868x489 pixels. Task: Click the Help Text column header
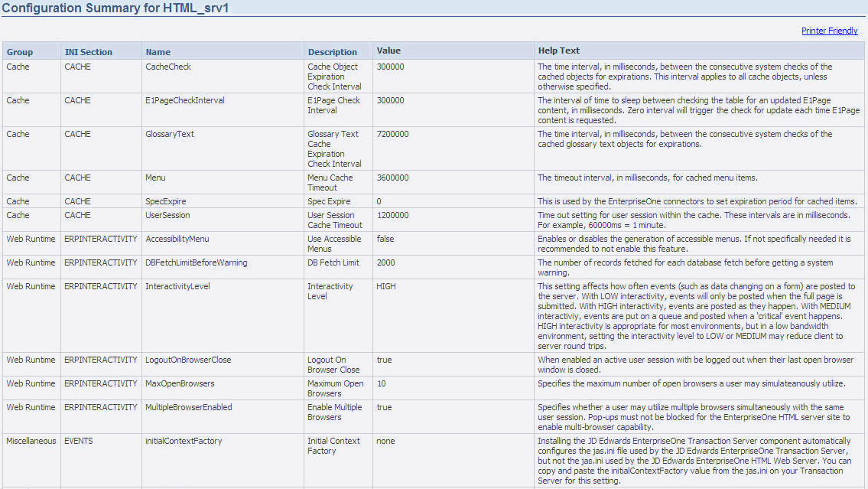(x=558, y=51)
